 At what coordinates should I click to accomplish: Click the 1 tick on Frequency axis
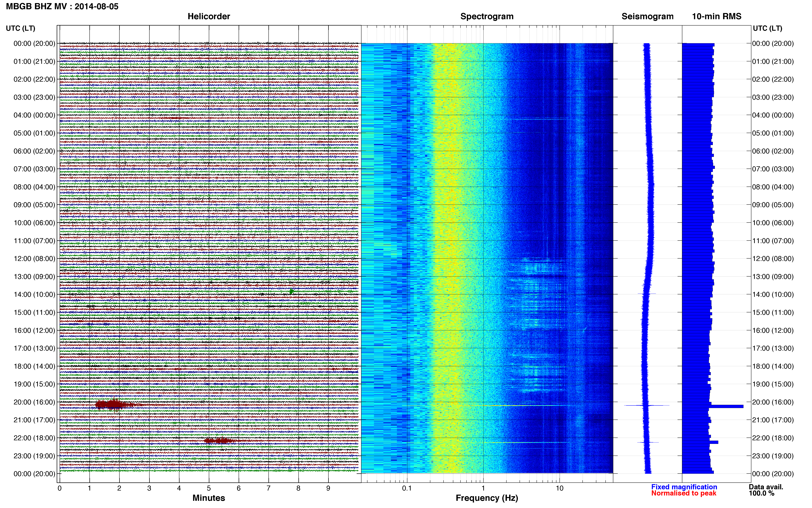coord(483,488)
